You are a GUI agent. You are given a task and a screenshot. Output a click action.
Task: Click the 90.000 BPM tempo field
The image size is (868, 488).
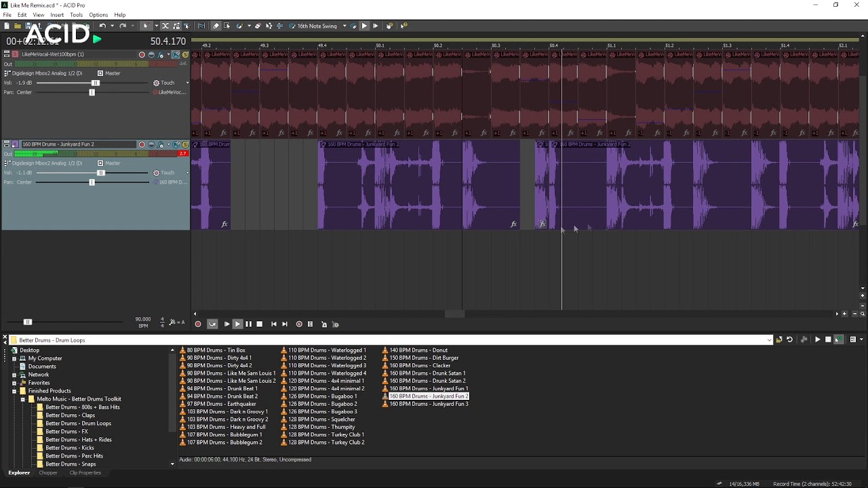(142, 319)
